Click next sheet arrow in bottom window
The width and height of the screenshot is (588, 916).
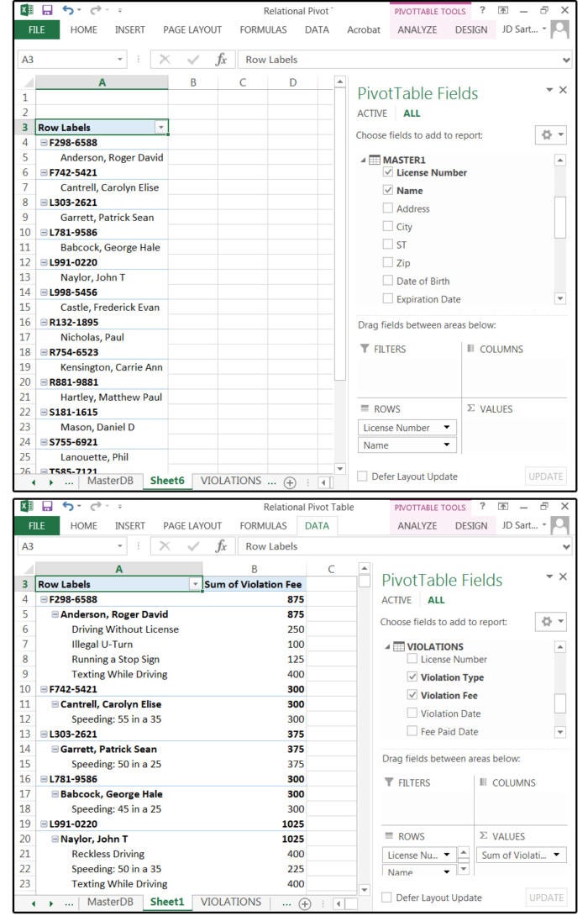(51, 903)
